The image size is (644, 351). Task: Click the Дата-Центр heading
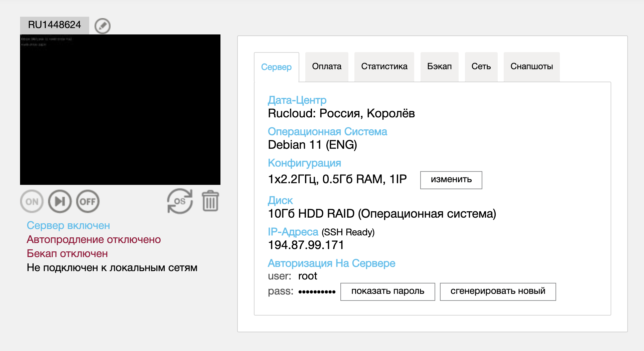pyautogui.click(x=297, y=100)
